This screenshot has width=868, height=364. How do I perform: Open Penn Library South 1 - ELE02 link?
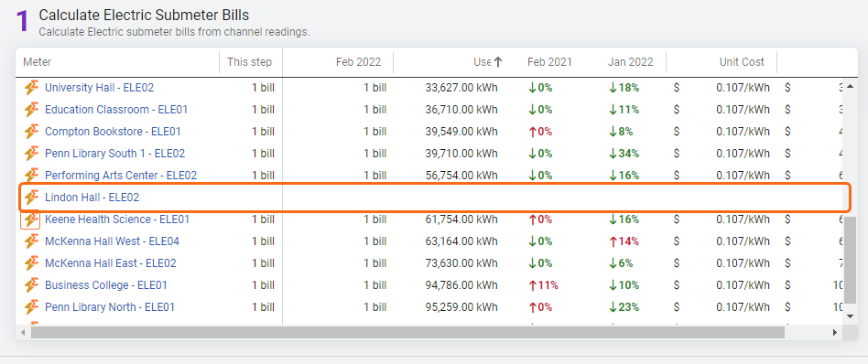114,154
